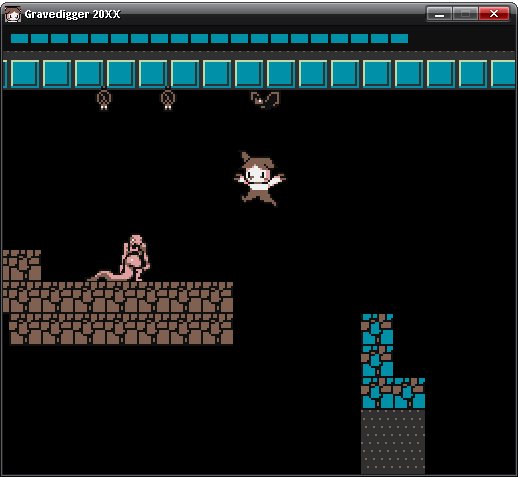Viewport: 518px width, 477px height.
Task: Click the left hanging cocoon enemy
Action: (x=104, y=99)
